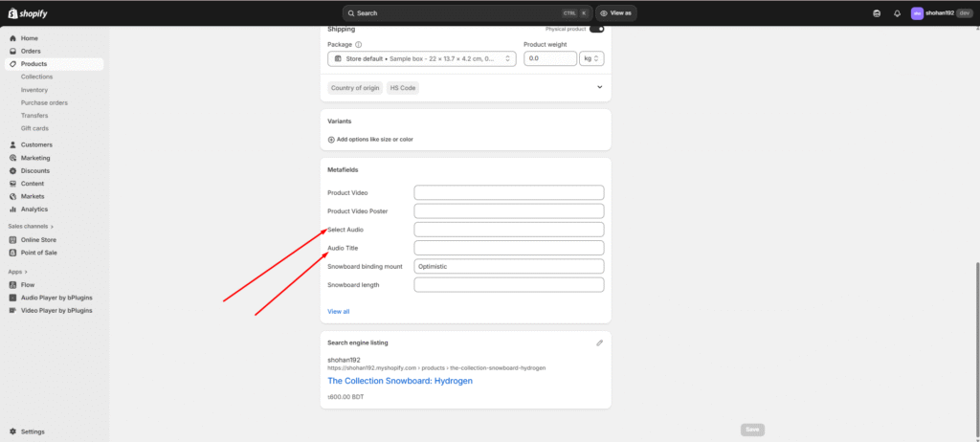The image size is (980, 442).
Task: Expand the Country of origin section chevron
Action: pyautogui.click(x=600, y=87)
